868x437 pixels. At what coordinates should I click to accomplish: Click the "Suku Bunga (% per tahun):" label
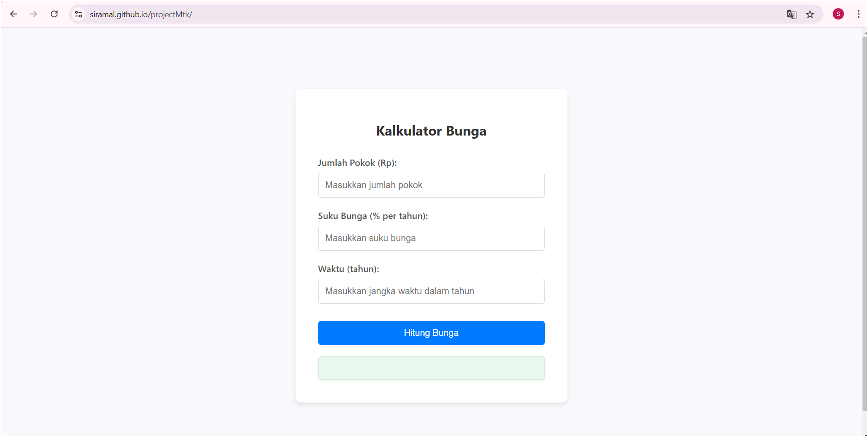click(x=373, y=216)
